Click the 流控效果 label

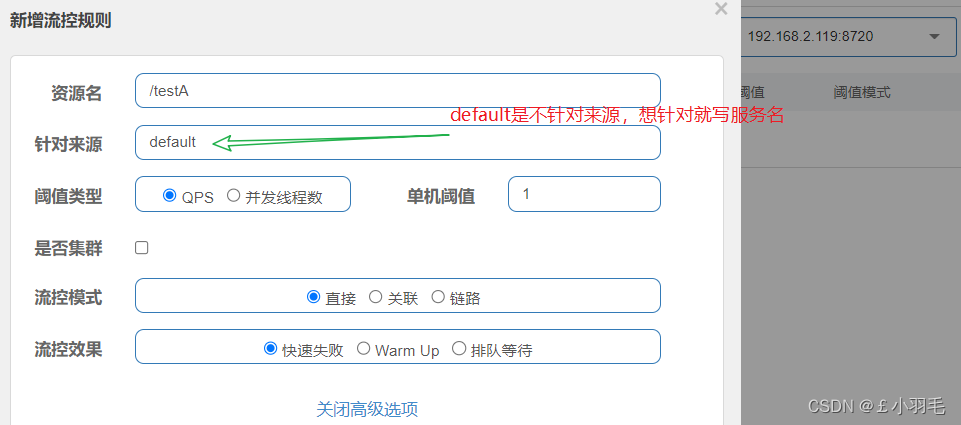tap(68, 350)
